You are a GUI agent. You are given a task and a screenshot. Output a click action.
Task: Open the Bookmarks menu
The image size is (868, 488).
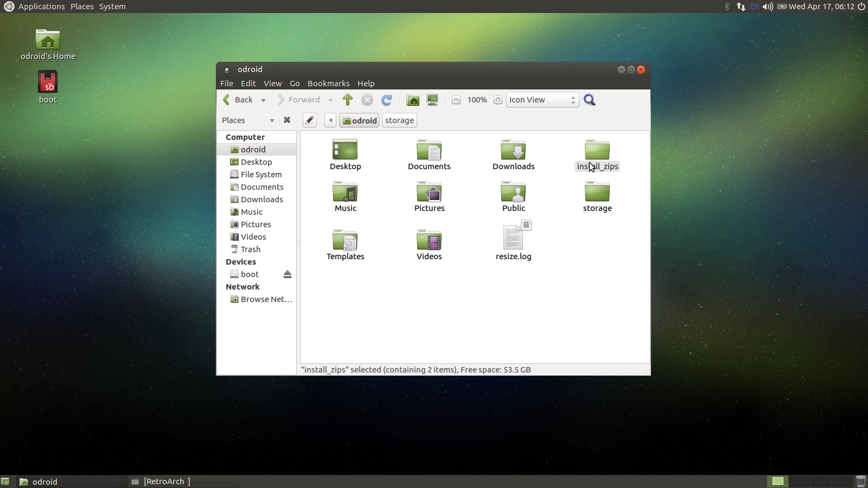coord(328,84)
